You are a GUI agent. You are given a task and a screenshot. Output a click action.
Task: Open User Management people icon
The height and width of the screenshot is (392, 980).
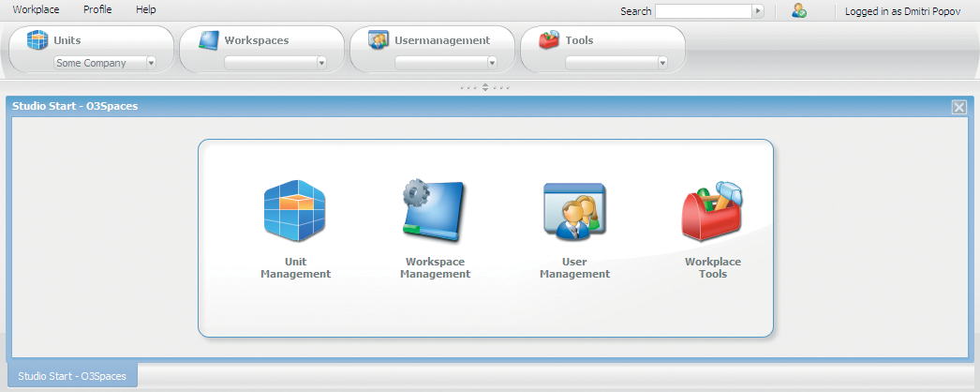(x=574, y=211)
